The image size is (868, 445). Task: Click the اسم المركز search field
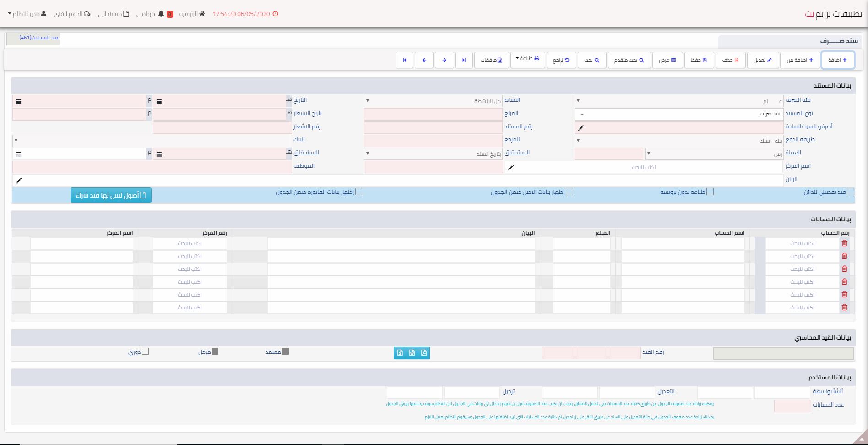[644, 167]
